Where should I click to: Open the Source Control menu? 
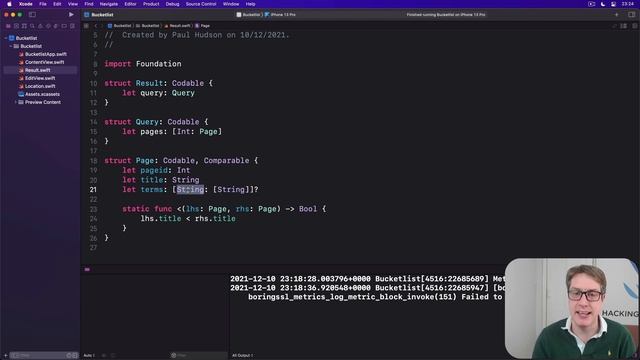201,4
